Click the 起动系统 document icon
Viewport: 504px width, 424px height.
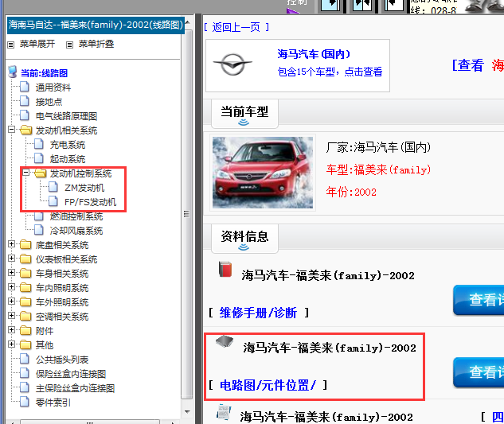39,158
